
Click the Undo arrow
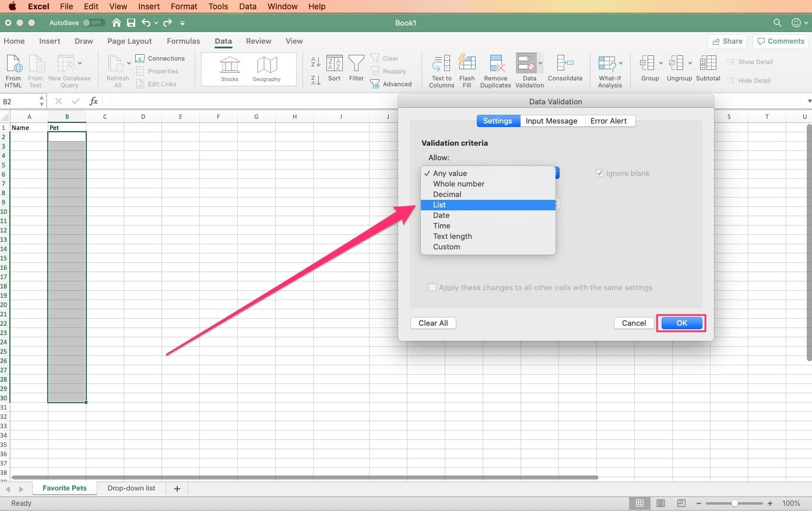pos(146,23)
